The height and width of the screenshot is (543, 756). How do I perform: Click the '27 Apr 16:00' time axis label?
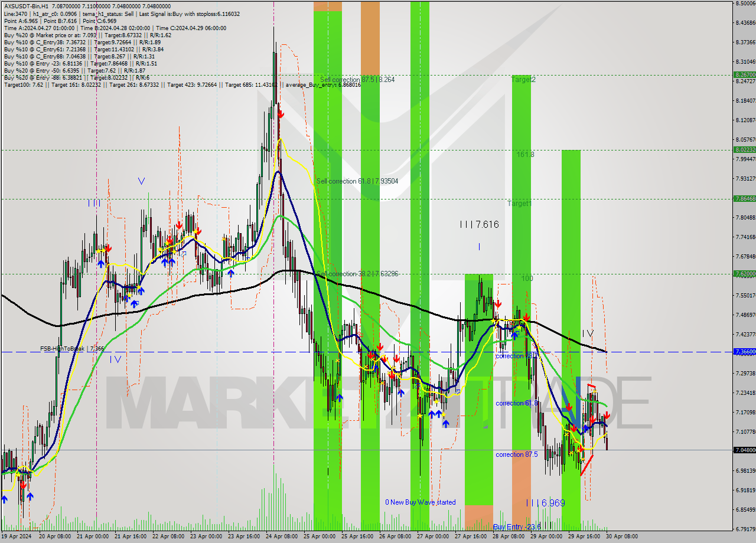[471, 537]
